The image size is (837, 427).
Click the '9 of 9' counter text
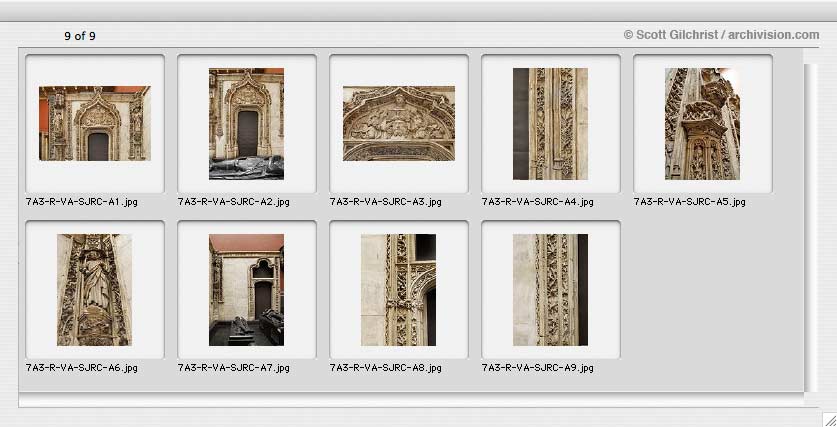[x=80, y=36]
